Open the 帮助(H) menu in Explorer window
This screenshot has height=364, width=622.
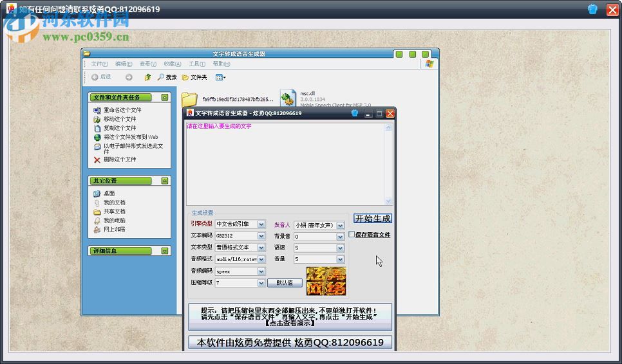[x=221, y=64]
